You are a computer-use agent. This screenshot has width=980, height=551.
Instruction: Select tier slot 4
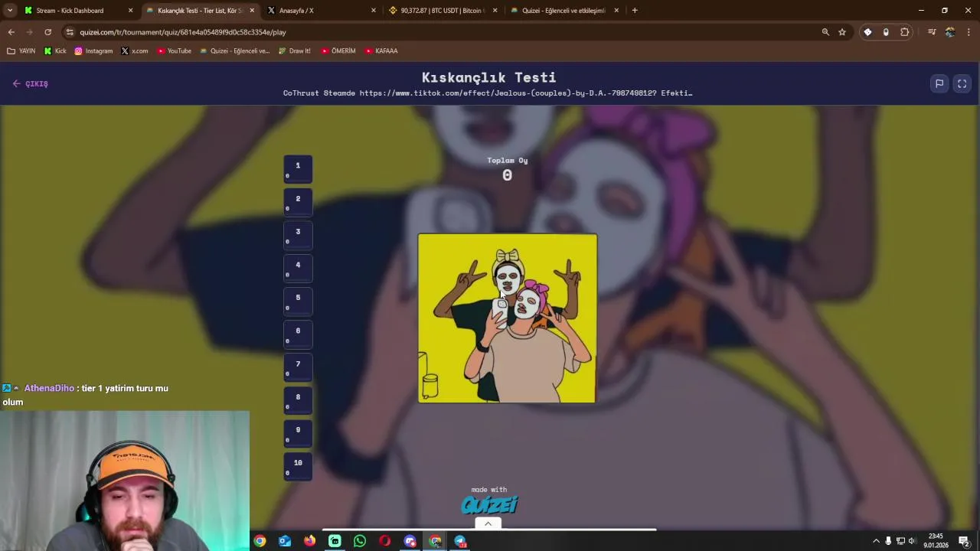[x=298, y=269]
